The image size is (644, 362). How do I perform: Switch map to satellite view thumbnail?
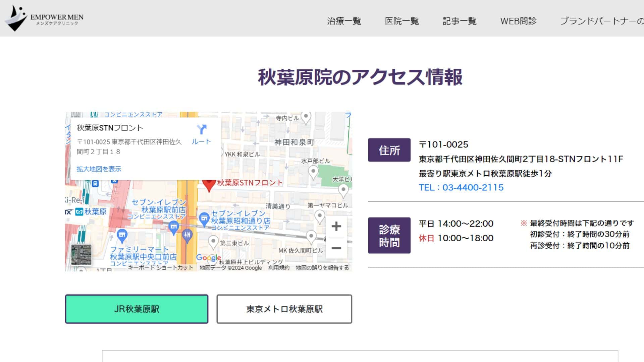(x=81, y=255)
